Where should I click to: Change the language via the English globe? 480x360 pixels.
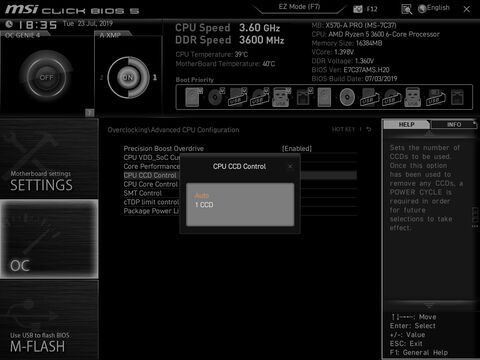pyautogui.click(x=434, y=8)
